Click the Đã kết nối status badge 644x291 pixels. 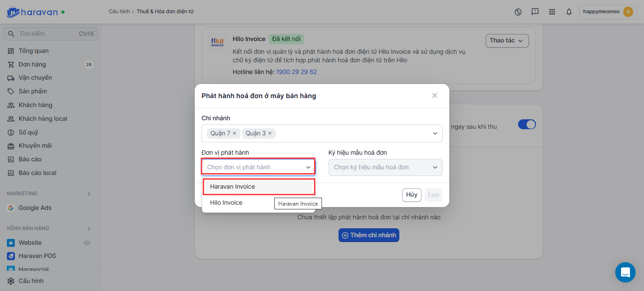coord(287,39)
